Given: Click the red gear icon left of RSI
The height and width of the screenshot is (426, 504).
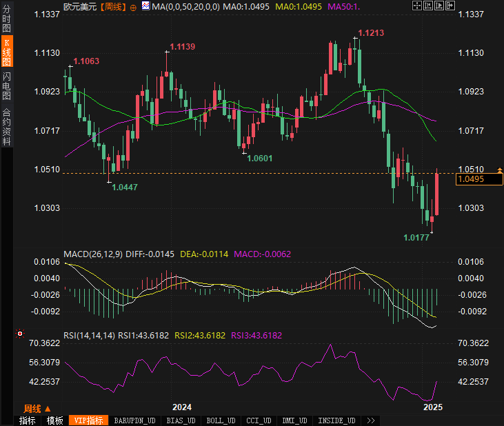Looking at the screenshot, I should pos(19,334).
